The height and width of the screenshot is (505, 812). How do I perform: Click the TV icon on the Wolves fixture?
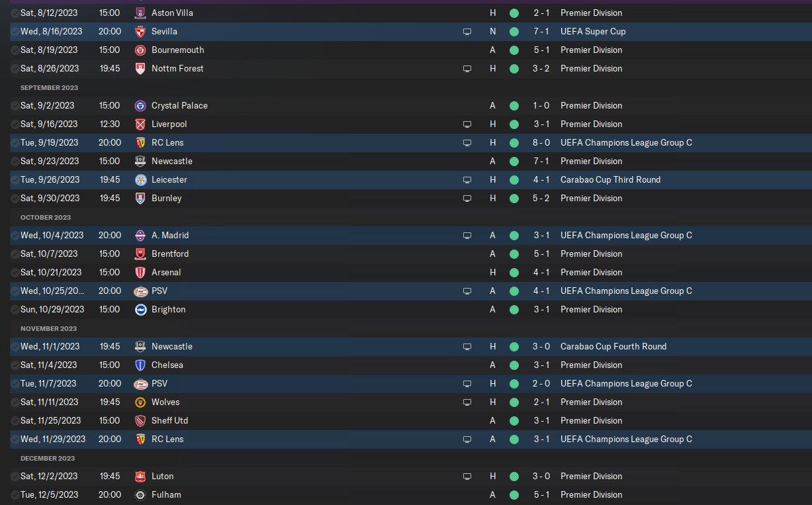tap(467, 402)
